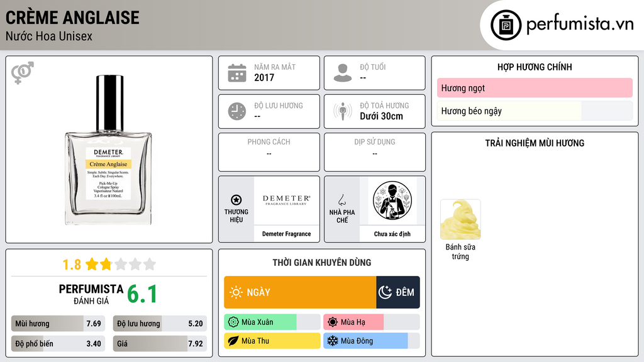Click the perfumista.vn perfume bottle logo icon
Image resolution: width=644 pixels, height=362 pixels.
coord(506,25)
